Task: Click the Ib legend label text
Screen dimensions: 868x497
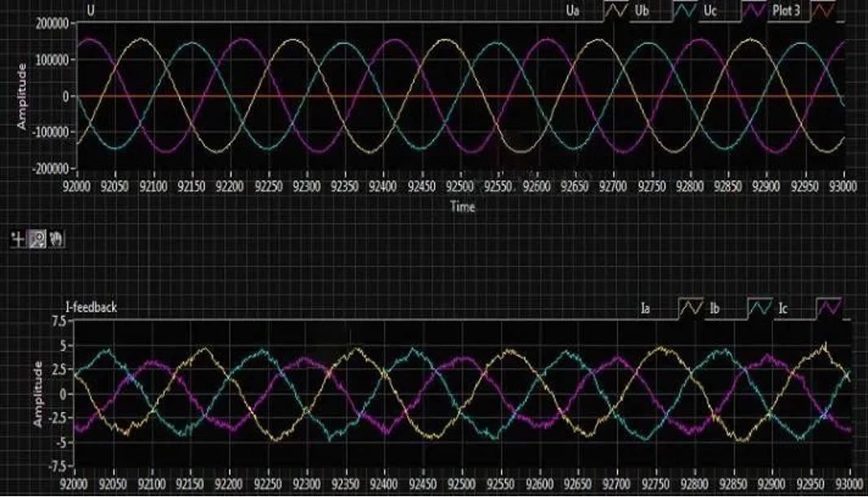Action: (715, 309)
